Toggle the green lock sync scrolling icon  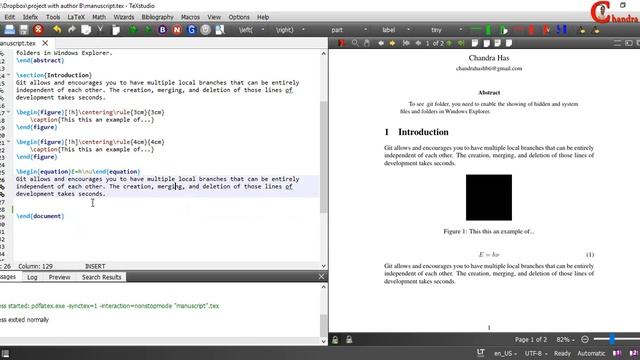point(335,340)
